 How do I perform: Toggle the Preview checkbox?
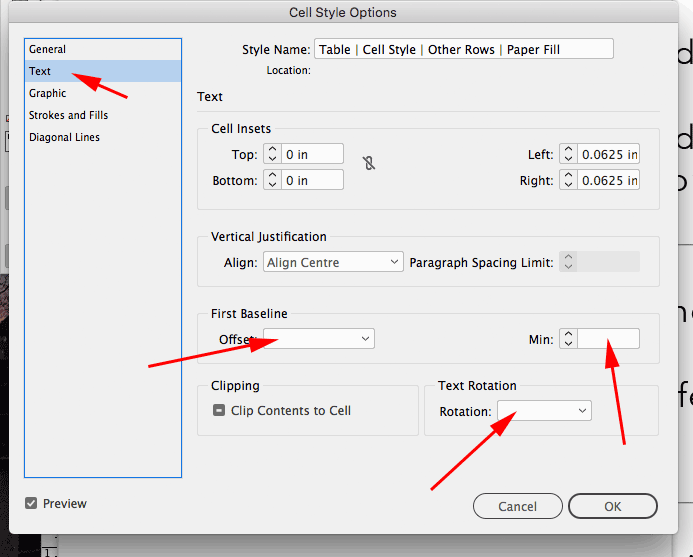point(32,503)
